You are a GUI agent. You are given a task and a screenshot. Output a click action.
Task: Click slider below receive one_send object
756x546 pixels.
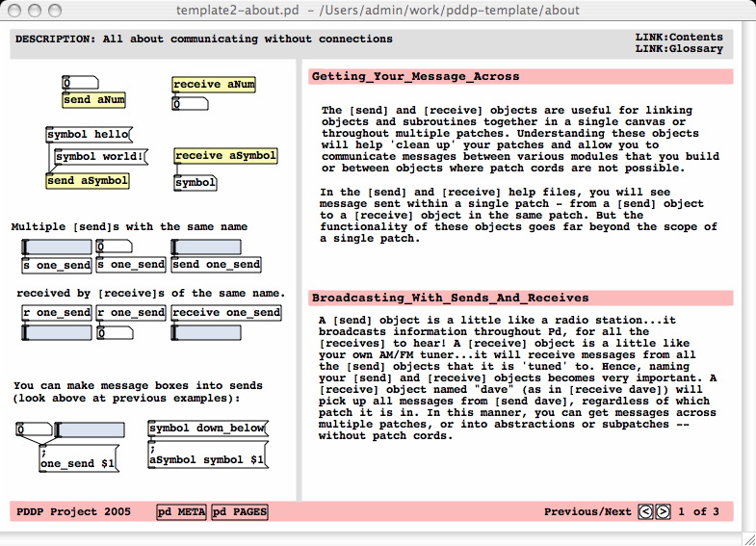206,332
